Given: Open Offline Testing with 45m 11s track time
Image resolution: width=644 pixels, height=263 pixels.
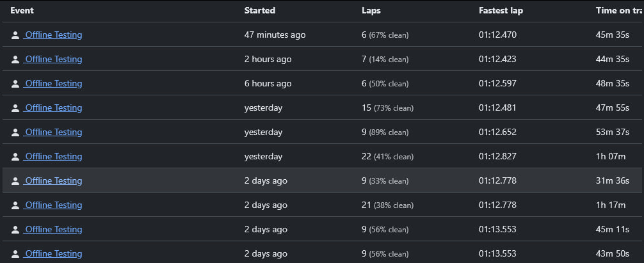Looking at the screenshot, I should 53,229.
